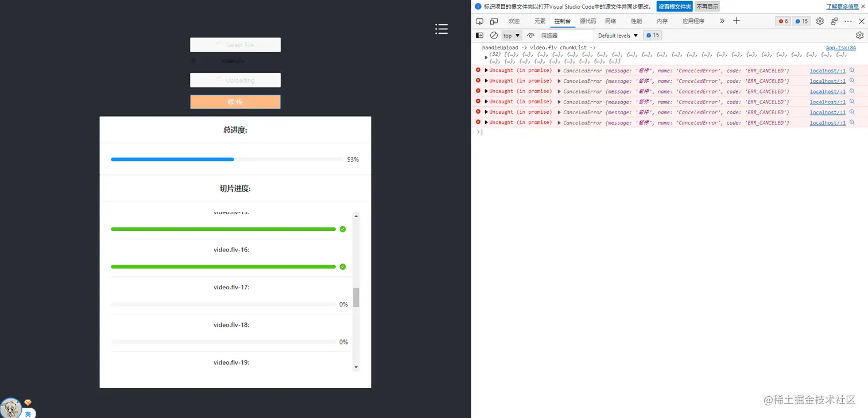The image size is (868, 418).
Task: Click the video.flv-19: label
Action: [x=231, y=362]
